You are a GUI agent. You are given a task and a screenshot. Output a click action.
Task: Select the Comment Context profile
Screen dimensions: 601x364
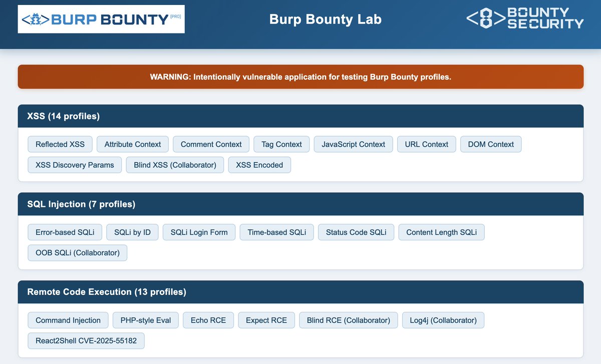[x=211, y=144]
